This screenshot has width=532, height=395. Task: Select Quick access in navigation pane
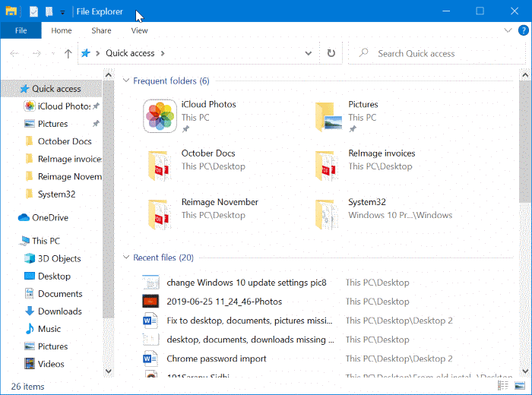tap(52, 89)
